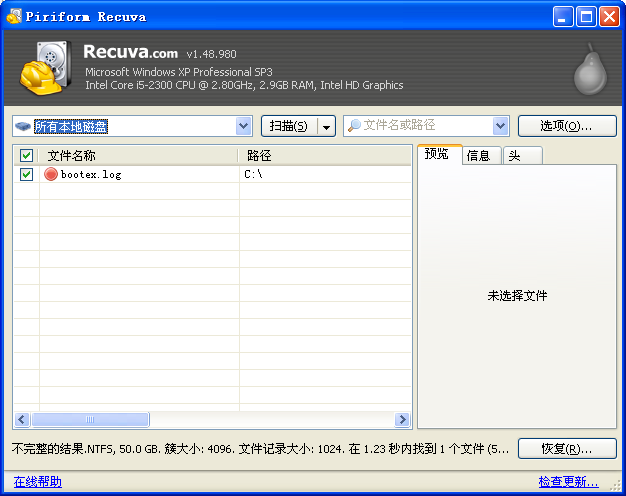
Task: Open the 在线帮助 link
Action: tap(38, 482)
